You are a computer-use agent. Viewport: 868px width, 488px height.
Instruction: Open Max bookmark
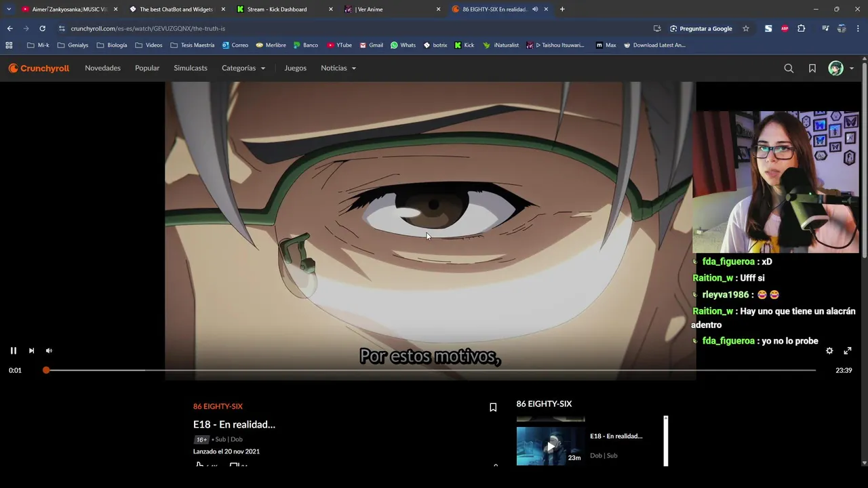coord(606,45)
